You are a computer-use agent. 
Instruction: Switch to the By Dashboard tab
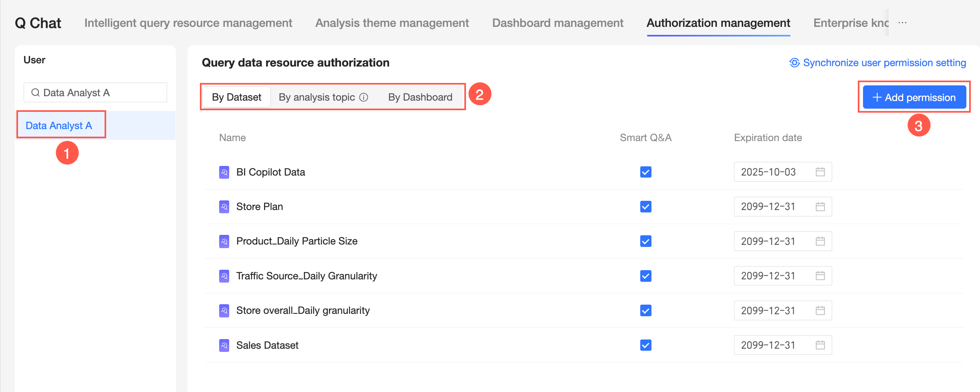point(420,97)
